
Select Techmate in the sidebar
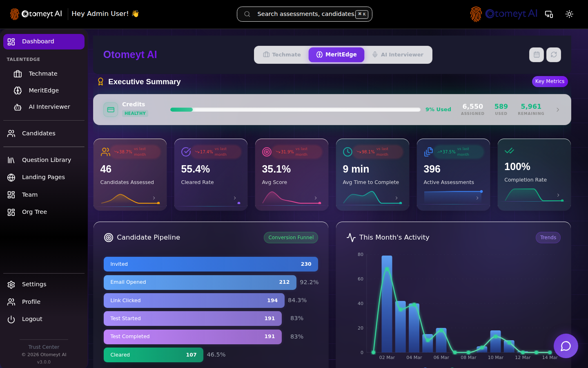pyautogui.click(x=44, y=74)
